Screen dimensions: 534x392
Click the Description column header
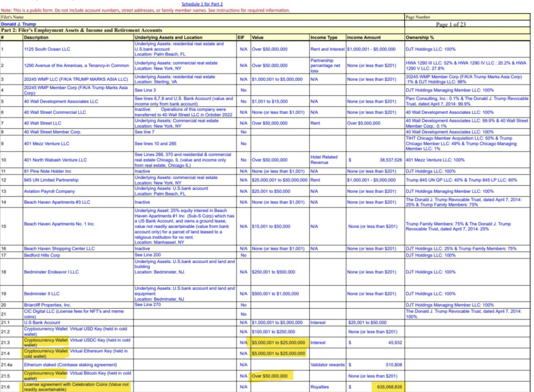click(x=36, y=38)
